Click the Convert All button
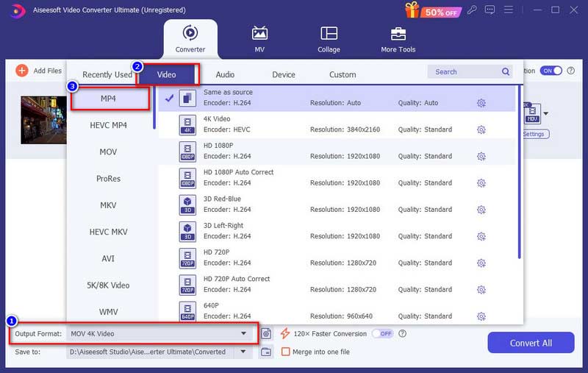This screenshot has width=588, height=373. 531,343
